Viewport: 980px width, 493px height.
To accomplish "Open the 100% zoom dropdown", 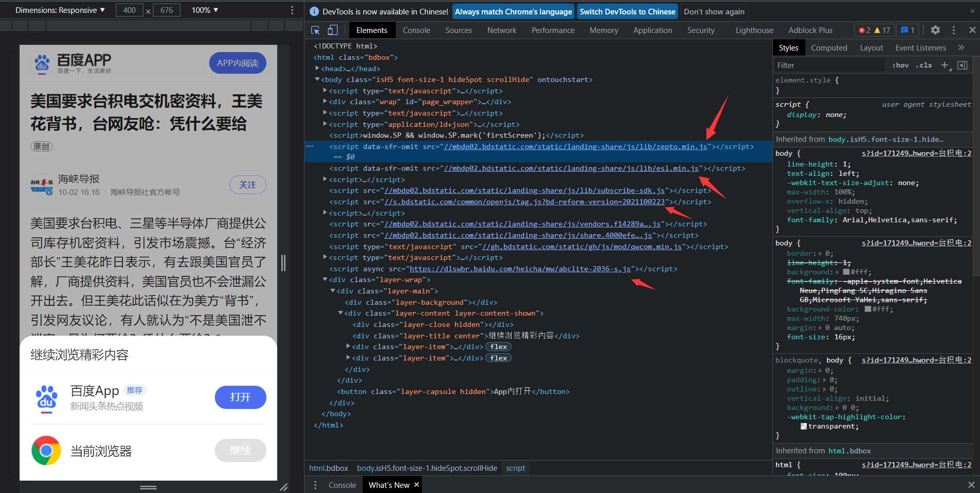I will point(205,10).
